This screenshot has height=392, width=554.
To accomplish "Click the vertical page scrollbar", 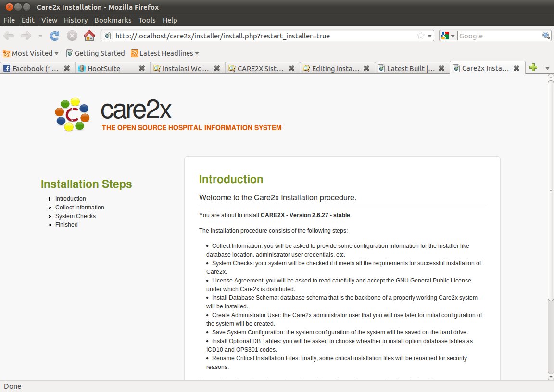I will click(x=550, y=192).
